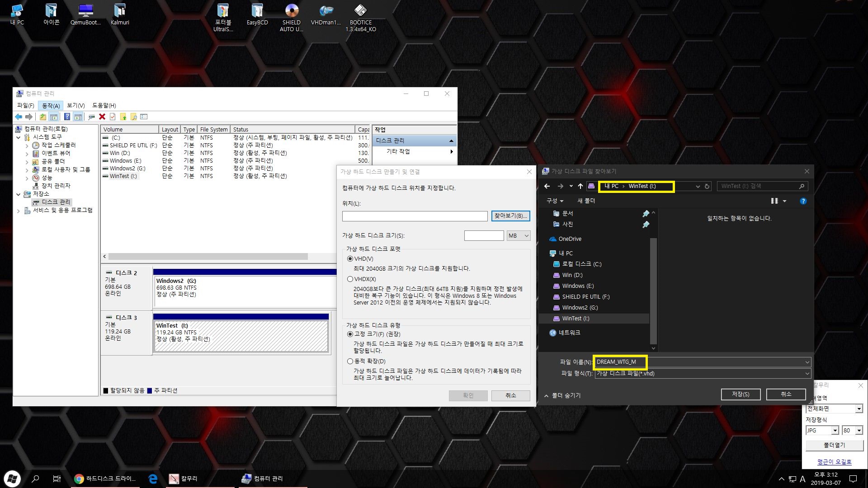Screen dimensions: 868x488
Task: Click 취소 in the virtual disk dialog
Action: 510,396
